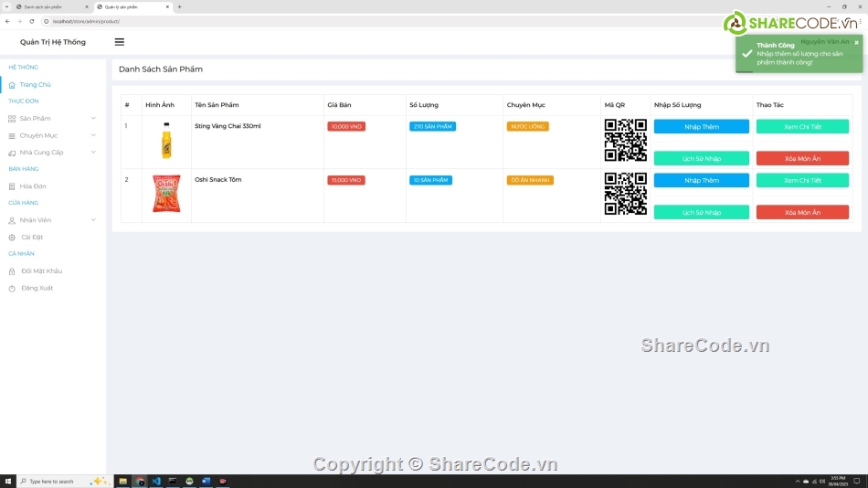
Task: Click the Cài Đặt gear icon
Action: (x=12, y=238)
